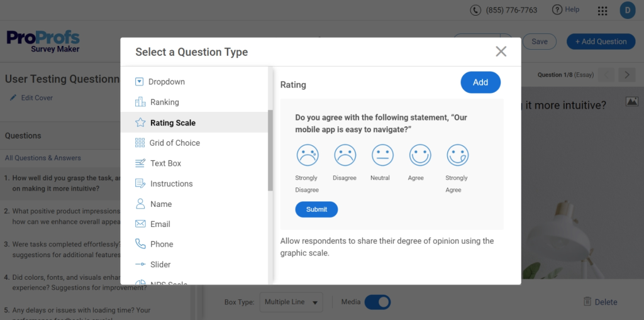Click the Rating Scale star icon
644x320 pixels.
[140, 123]
